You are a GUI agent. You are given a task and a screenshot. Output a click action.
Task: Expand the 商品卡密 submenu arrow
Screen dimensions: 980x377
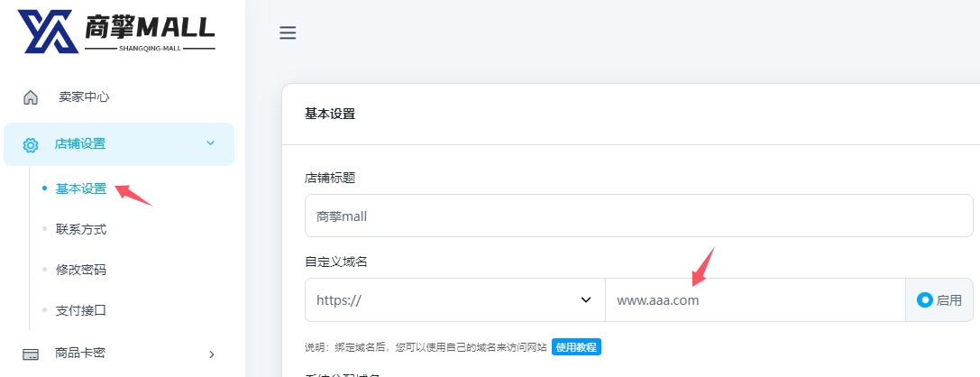click(x=212, y=354)
